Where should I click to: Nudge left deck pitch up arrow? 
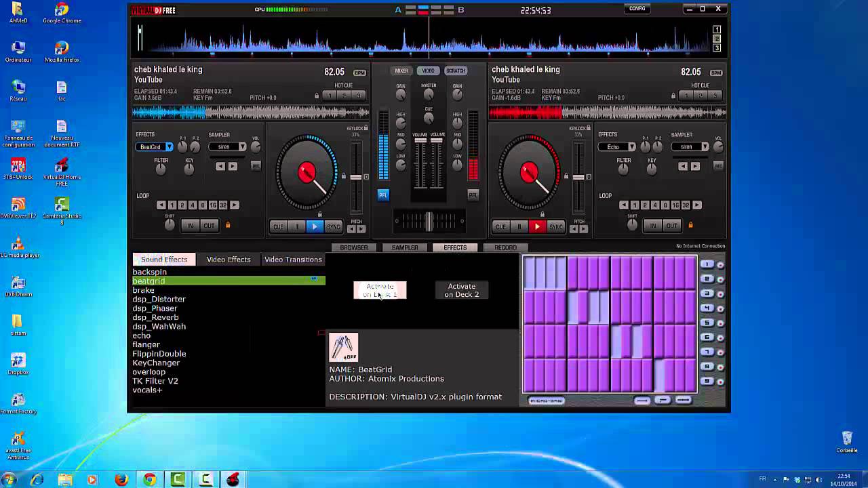361,229
